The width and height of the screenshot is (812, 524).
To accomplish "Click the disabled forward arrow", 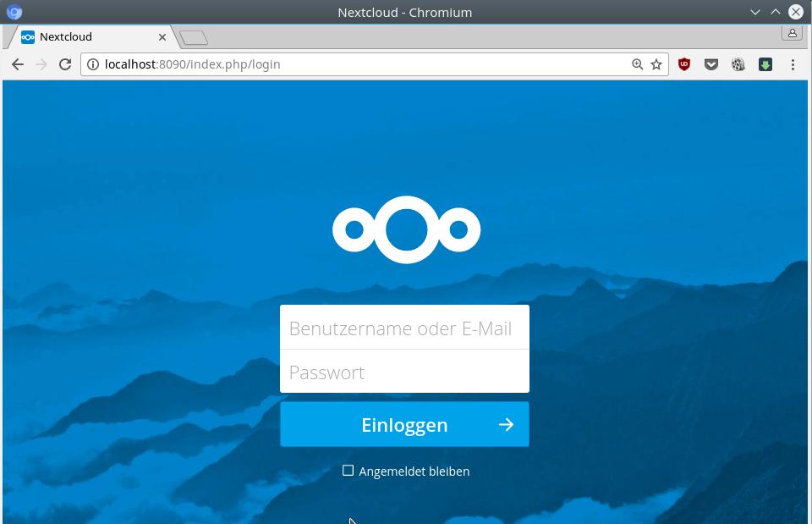I will point(41,64).
